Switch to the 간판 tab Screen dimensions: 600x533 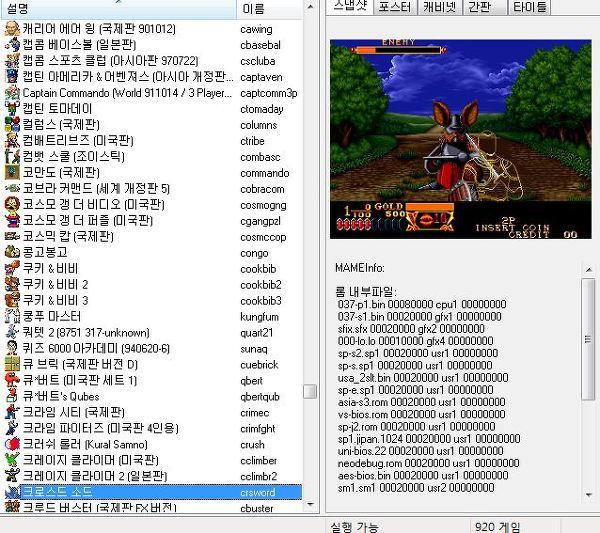pos(484,7)
